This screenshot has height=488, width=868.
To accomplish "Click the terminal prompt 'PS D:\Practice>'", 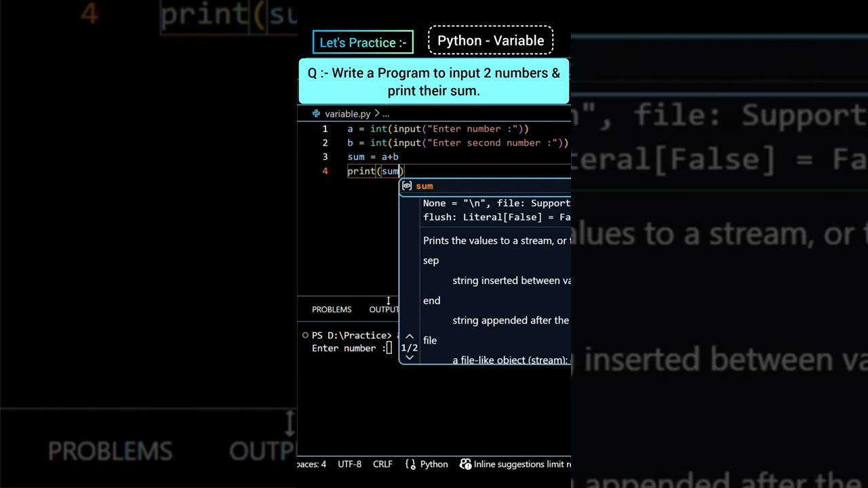I will 351,335.
